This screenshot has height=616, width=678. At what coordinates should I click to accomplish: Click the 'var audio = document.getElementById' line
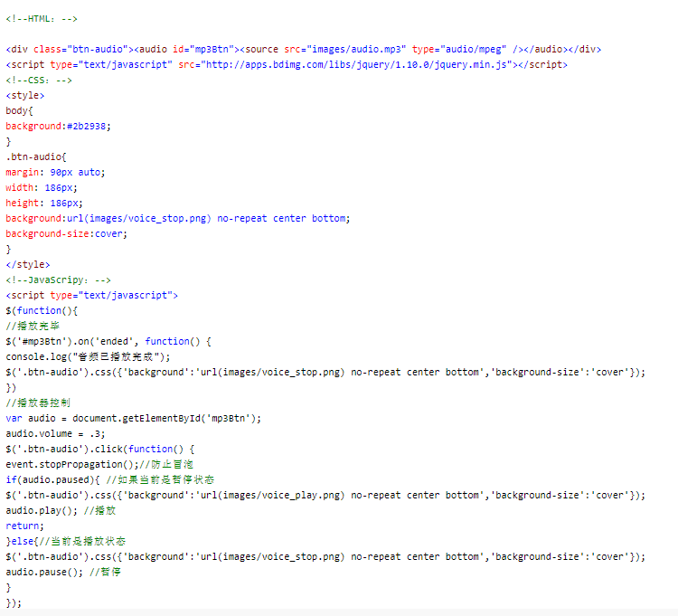134,418
